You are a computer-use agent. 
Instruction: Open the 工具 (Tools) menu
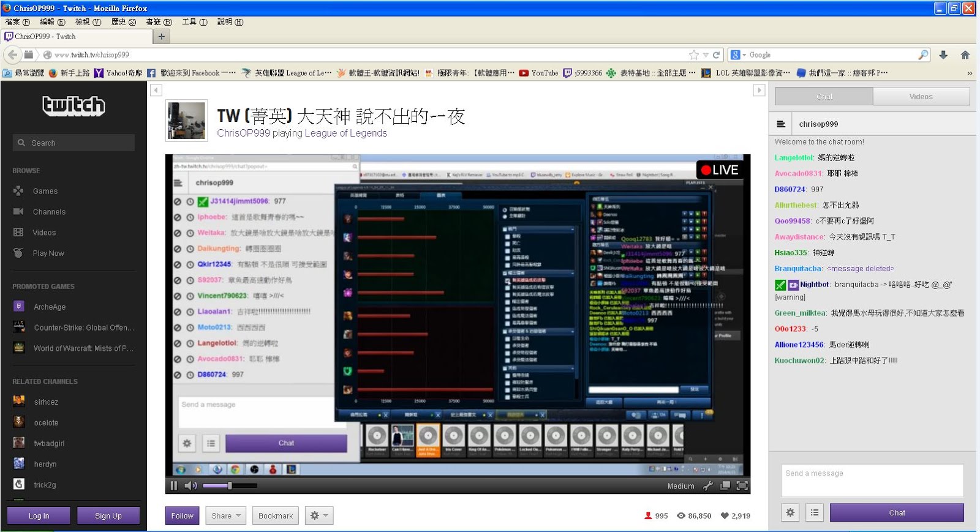[194, 22]
